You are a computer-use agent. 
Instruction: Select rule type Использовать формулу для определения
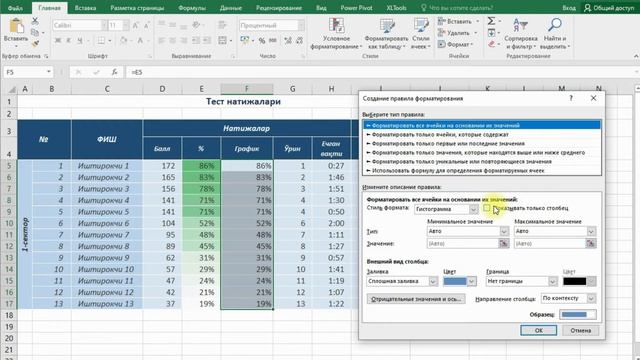[x=482, y=171]
